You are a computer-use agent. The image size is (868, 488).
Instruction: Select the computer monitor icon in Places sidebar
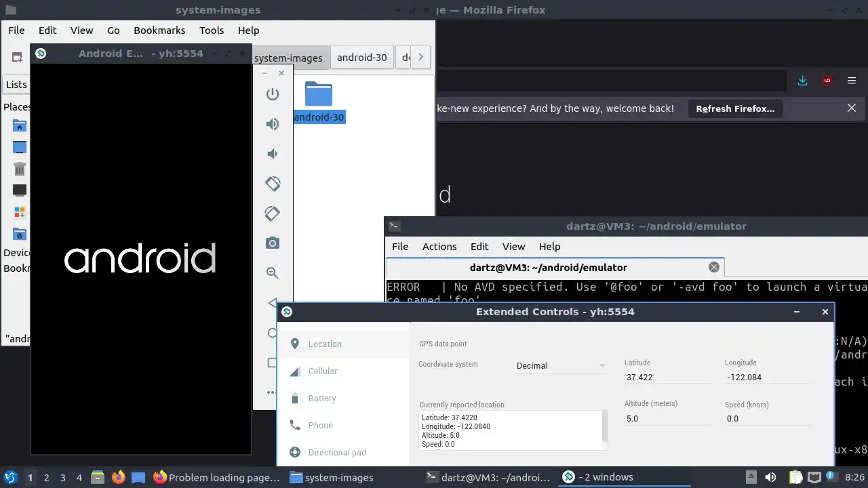point(20,190)
